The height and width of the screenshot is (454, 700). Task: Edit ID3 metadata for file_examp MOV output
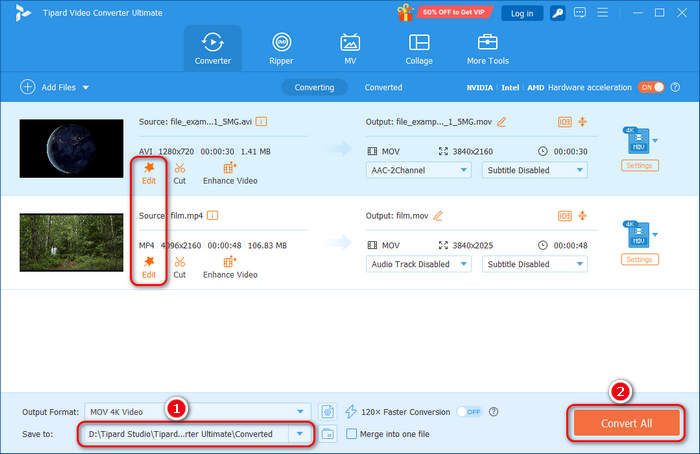tap(565, 122)
